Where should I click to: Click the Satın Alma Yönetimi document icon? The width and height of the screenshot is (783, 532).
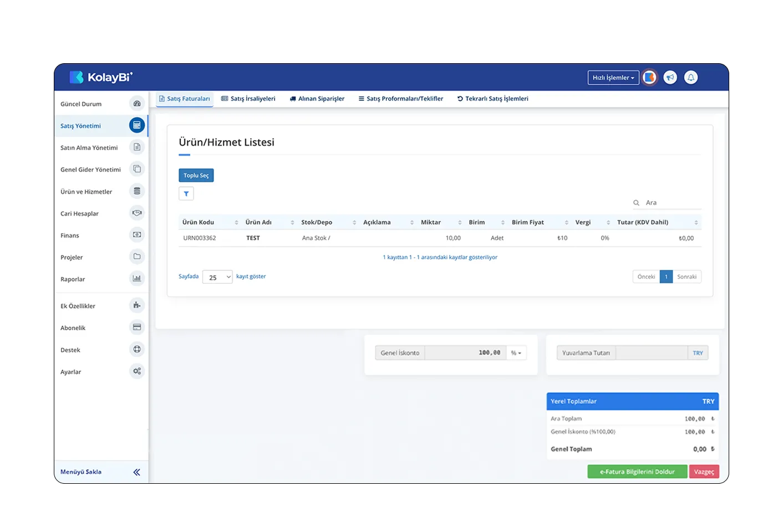(x=137, y=147)
